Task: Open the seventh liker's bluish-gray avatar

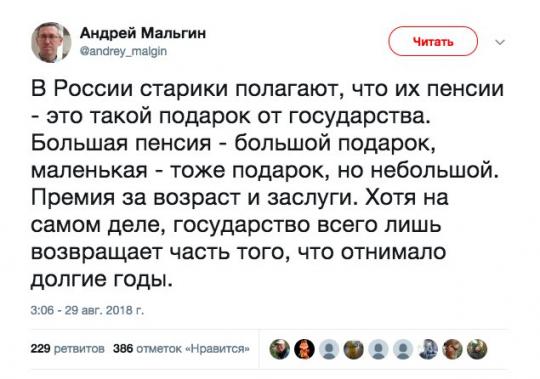Action: tap(428, 349)
